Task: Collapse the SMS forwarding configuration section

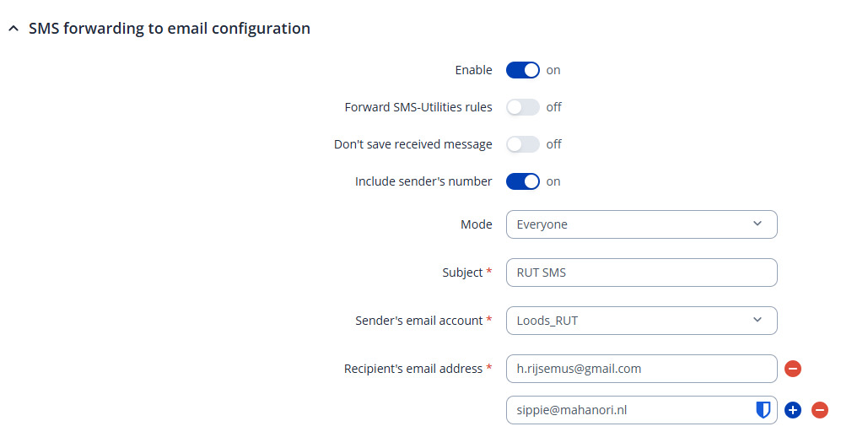Action: click(x=13, y=29)
